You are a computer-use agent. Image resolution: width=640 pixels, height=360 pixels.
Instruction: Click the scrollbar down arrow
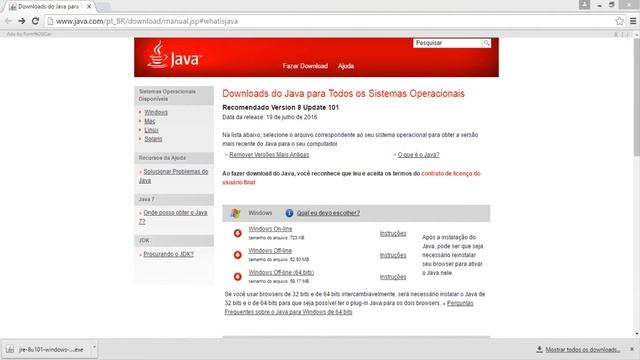[x=636, y=333]
